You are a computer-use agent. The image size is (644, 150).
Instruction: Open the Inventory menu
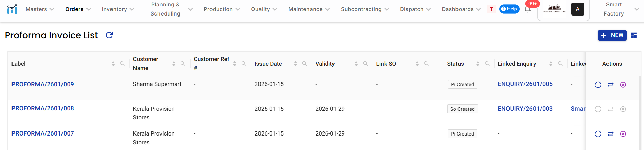118,9
